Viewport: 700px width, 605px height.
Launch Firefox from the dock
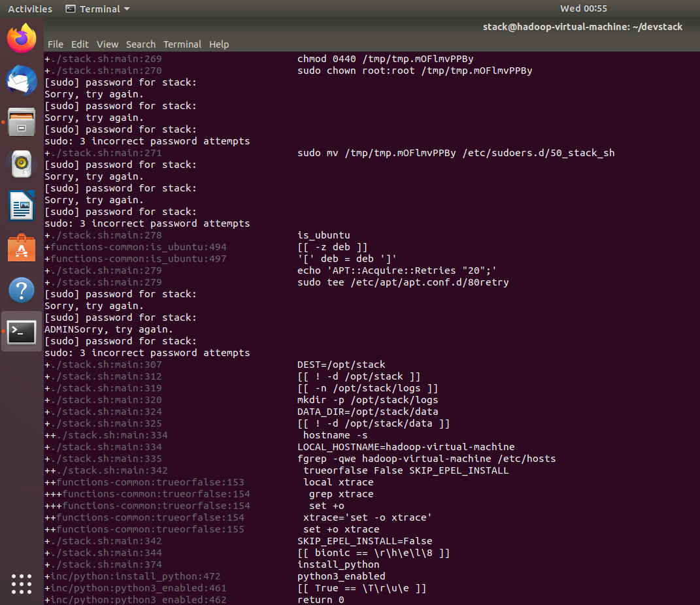coord(22,39)
